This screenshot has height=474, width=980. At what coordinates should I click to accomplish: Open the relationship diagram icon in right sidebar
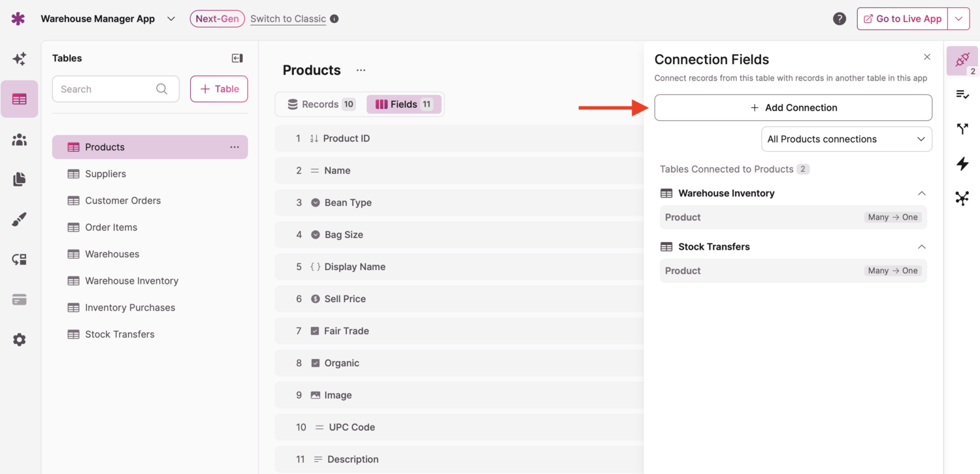click(x=962, y=198)
